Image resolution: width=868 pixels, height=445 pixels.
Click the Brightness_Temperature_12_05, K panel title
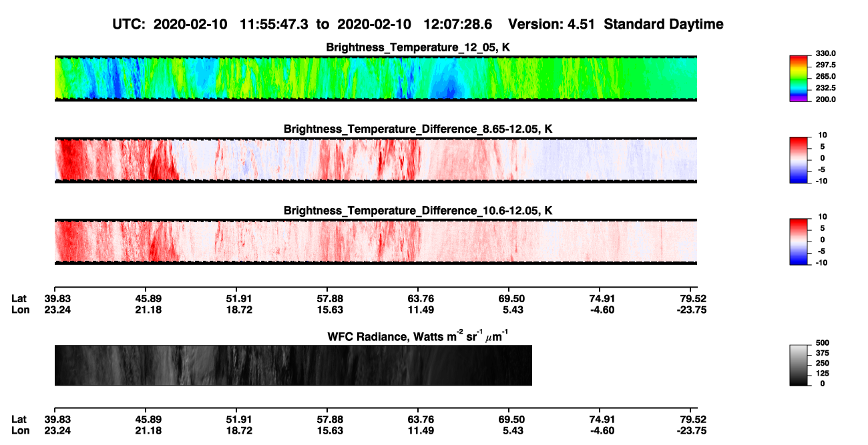(418, 47)
